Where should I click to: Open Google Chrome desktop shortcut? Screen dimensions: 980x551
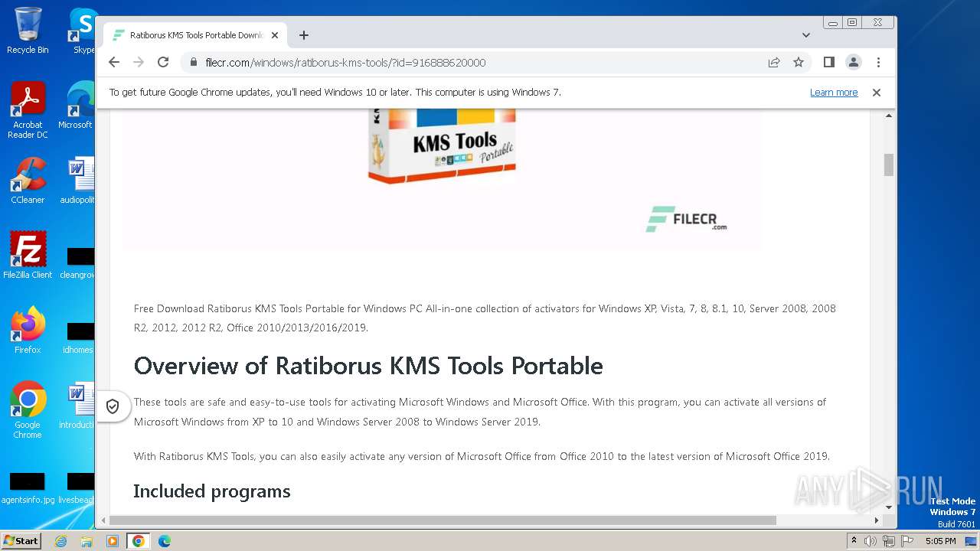28,410
